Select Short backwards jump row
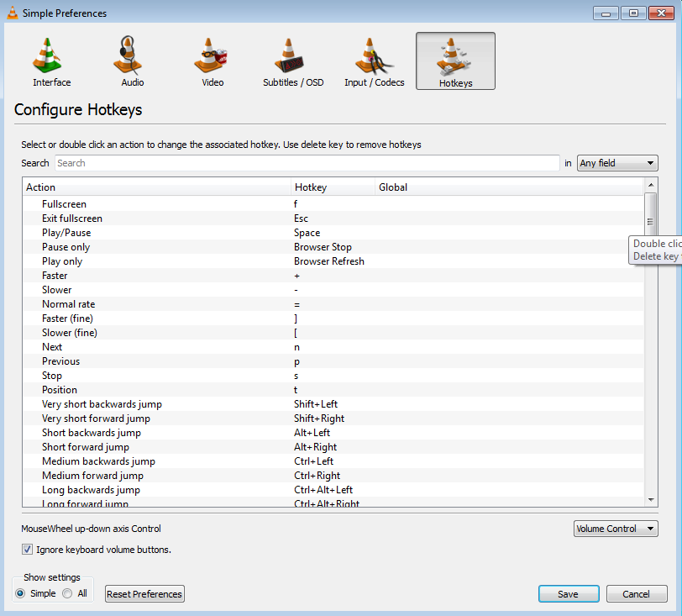The height and width of the screenshot is (616, 682). click(x=333, y=433)
